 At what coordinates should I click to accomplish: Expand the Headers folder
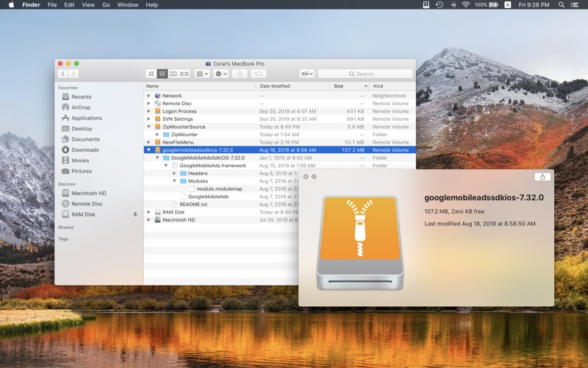tap(174, 174)
